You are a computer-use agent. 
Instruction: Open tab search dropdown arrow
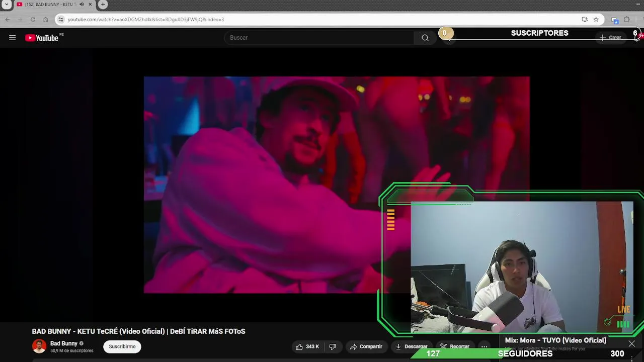(7, 5)
